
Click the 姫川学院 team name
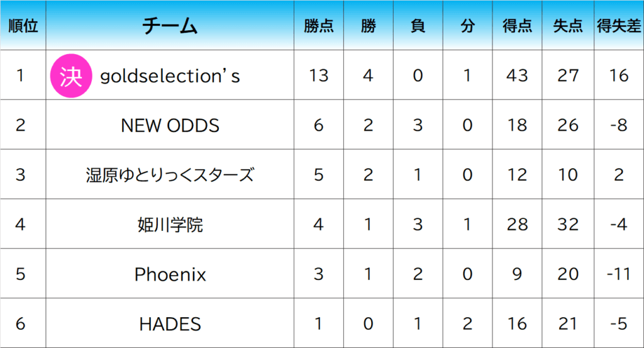170,224
